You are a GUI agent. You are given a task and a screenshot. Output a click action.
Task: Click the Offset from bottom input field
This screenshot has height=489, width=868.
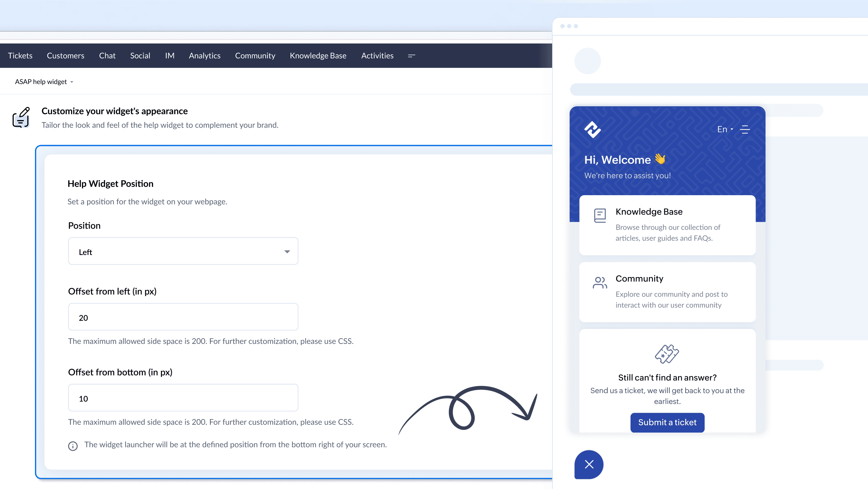click(183, 398)
